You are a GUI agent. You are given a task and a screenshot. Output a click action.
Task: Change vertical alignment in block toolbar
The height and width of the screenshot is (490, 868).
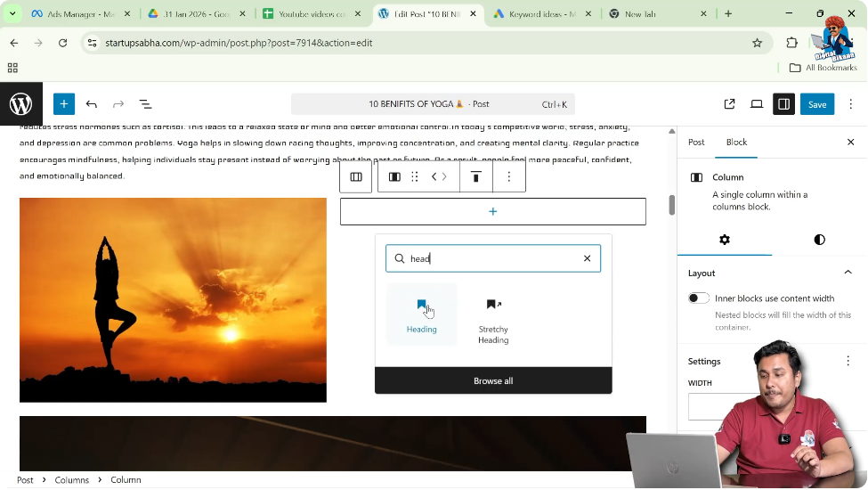click(475, 176)
